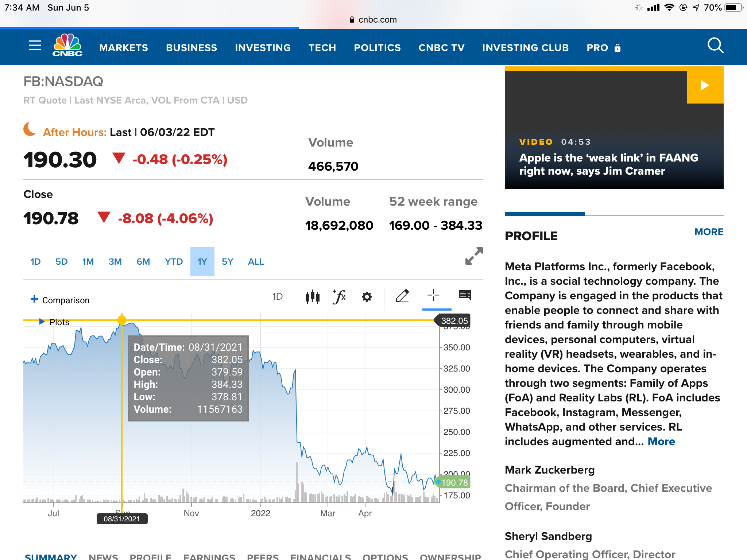Click the Mark Zuckerberg name
Screen dimensions: 747x560
(x=550, y=470)
